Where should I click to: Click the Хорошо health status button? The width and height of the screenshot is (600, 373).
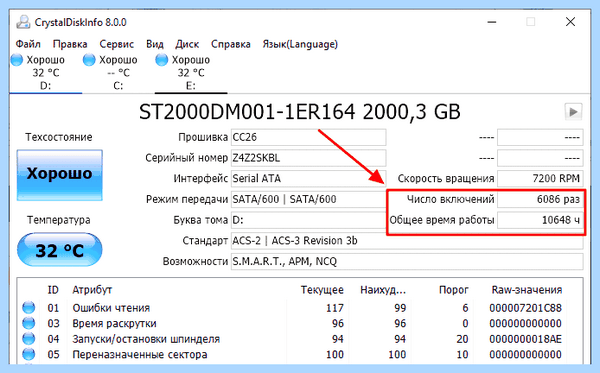click(x=60, y=175)
